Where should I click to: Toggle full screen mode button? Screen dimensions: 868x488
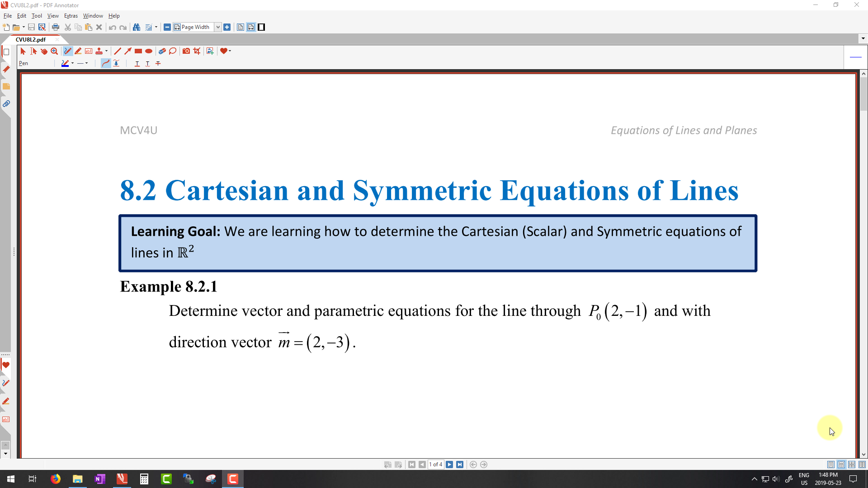click(261, 27)
